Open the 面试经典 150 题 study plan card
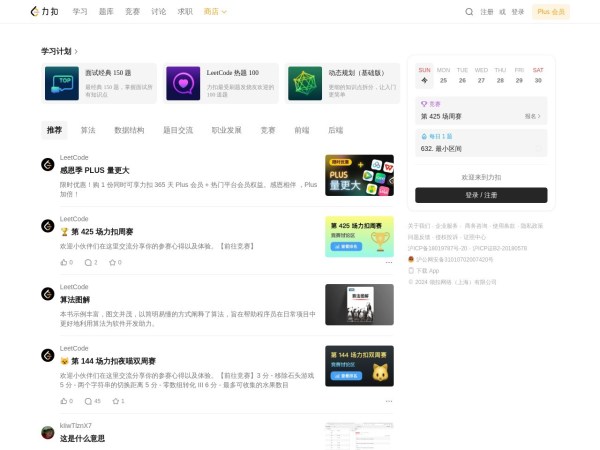Viewport: 600px width, 450px height. coord(99,83)
